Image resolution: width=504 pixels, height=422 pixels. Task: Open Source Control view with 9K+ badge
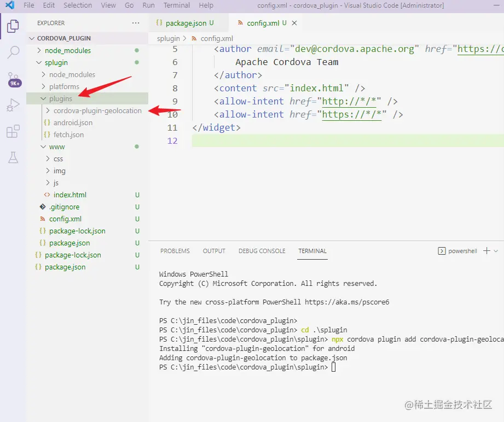click(x=14, y=79)
